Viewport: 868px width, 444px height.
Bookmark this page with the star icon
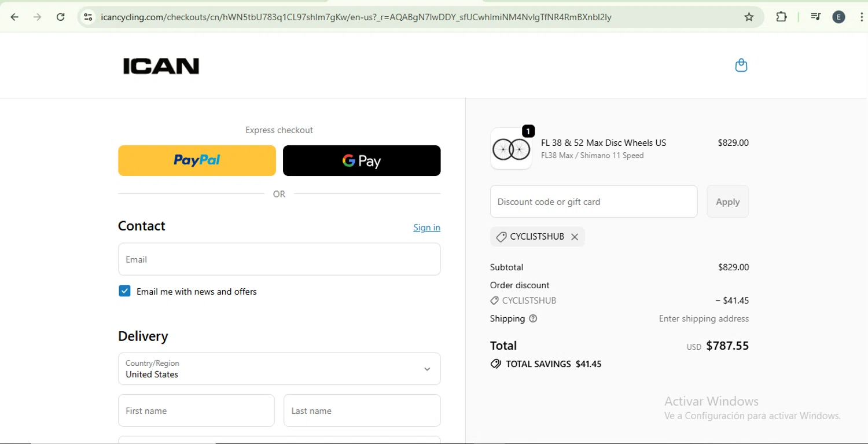coord(749,17)
